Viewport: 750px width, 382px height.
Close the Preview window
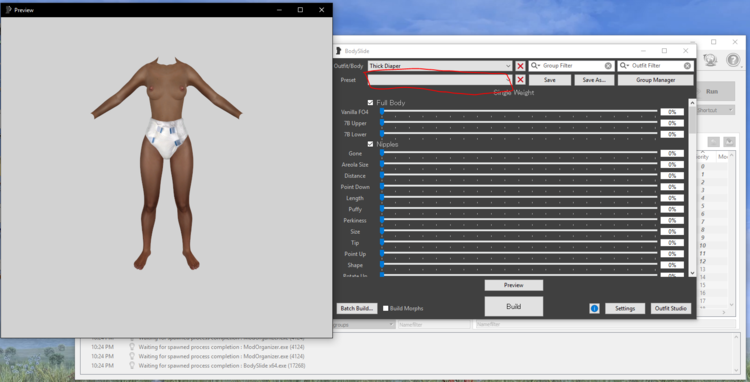coord(321,10)
